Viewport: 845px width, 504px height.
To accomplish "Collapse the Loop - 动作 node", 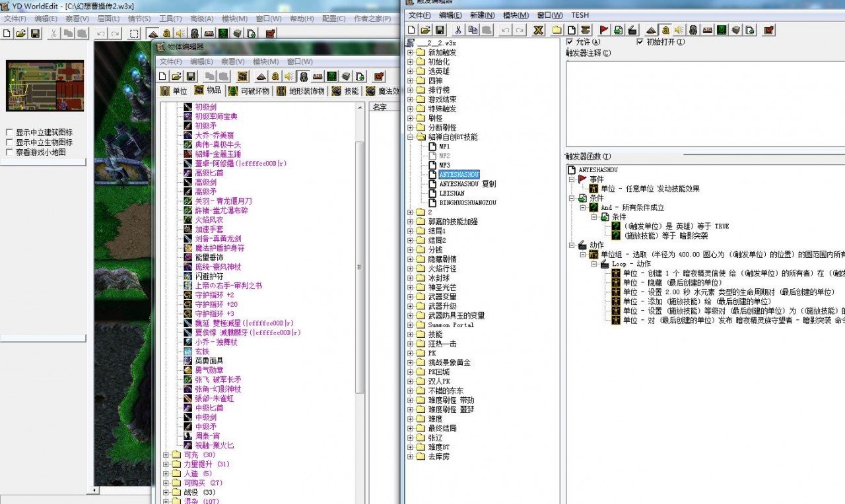I will pos(594,264).
